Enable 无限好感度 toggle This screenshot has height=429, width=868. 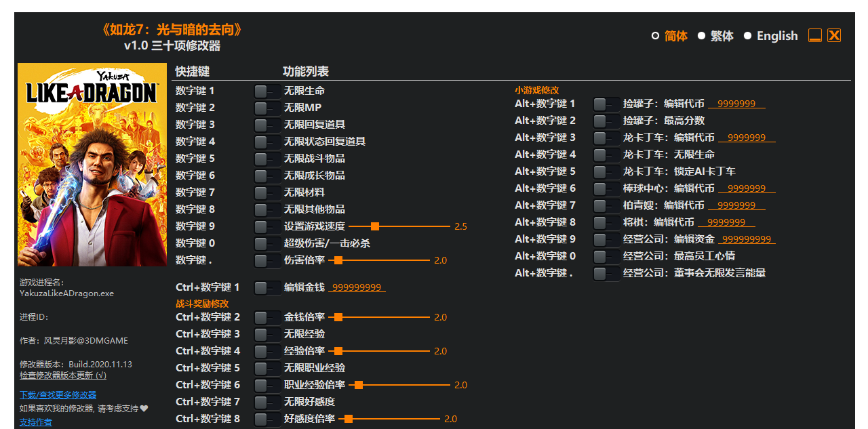(x=267, y=402)
